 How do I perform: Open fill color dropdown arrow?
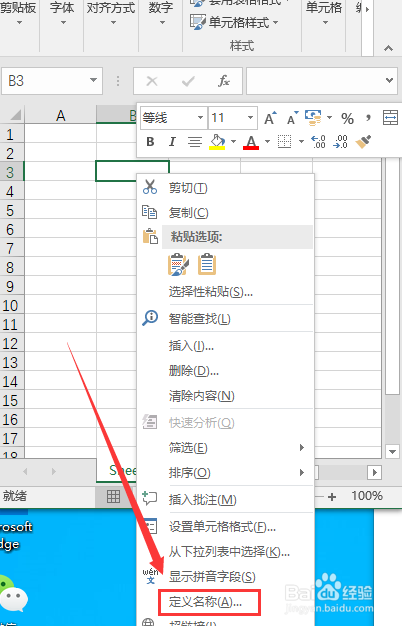(x=234, y=141)
